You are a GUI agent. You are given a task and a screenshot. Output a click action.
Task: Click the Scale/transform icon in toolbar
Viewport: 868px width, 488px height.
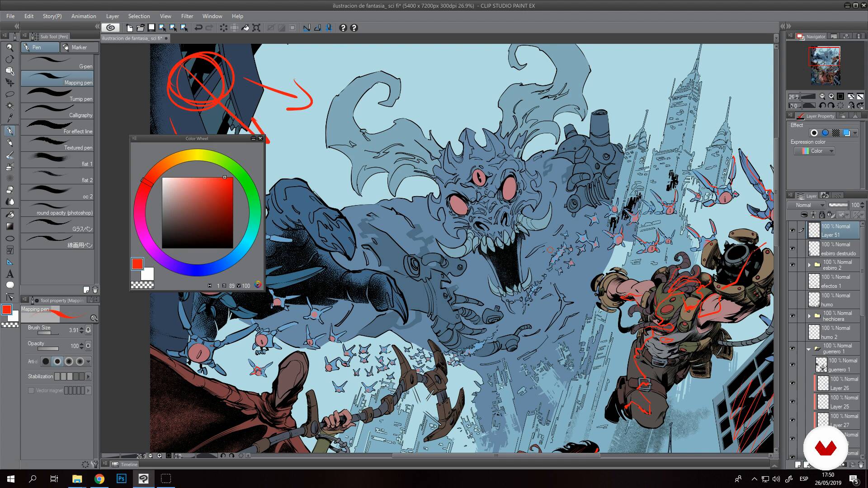tap(256, 28)
